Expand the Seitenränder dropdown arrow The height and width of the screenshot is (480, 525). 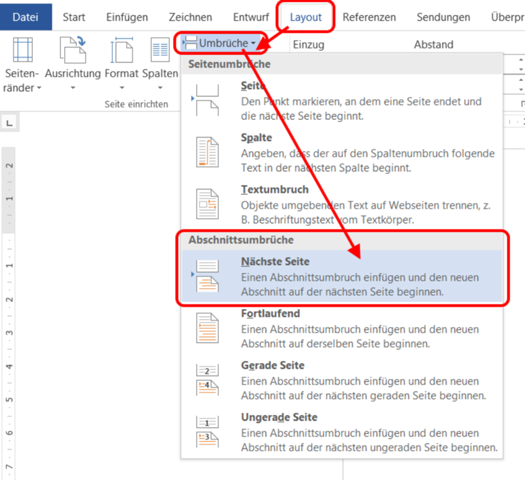click(x=39, y=88)
